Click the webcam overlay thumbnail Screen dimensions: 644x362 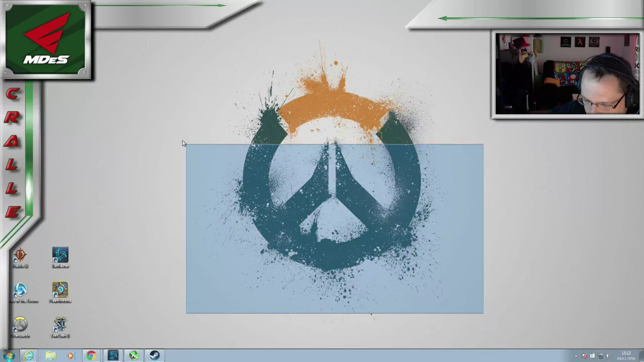pos(567,74)
